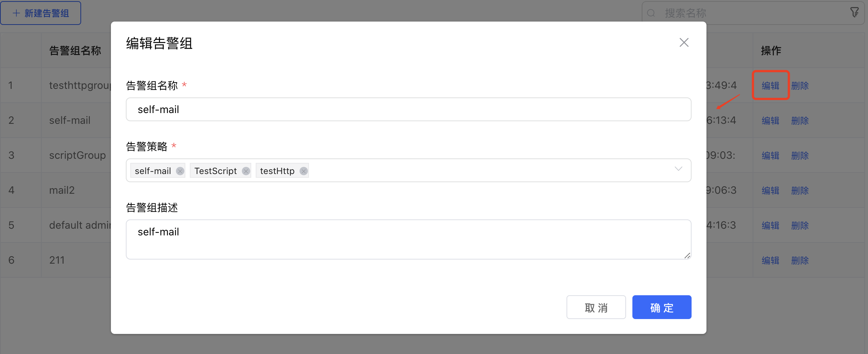
Task: Remove the self-mail tag from 告警策略
Action: coord(180,171)
